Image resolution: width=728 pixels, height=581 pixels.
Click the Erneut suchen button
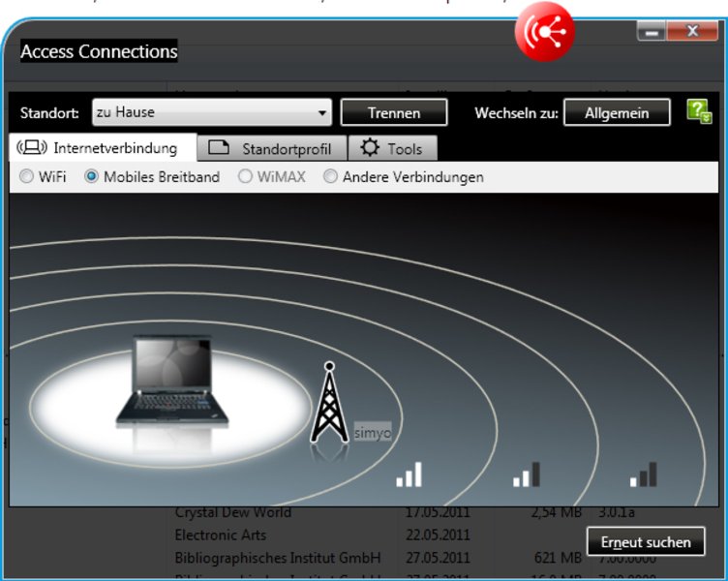[x=646, y=541]
